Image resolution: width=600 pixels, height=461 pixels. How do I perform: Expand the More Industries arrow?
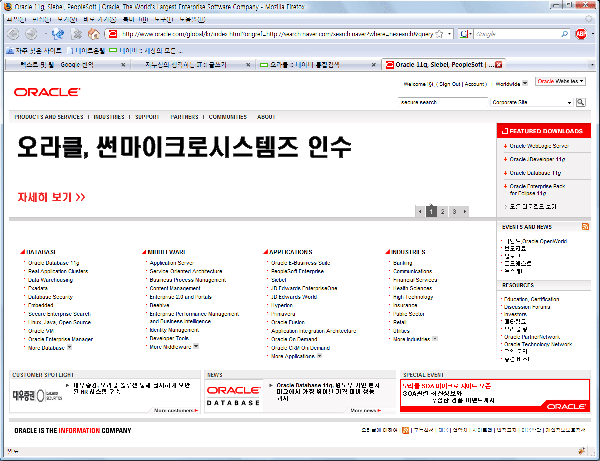(x=435, y=339)
